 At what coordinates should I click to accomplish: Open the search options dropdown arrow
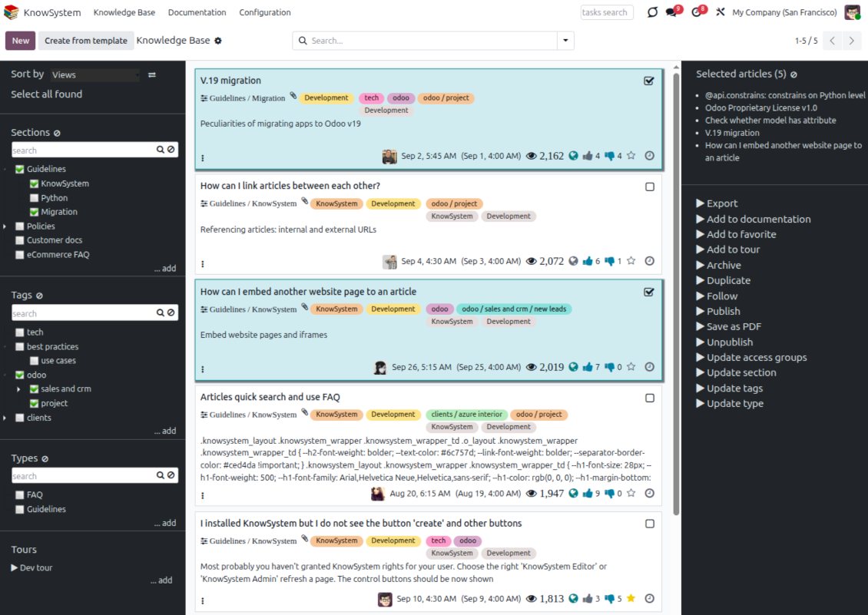[x=565, y=41]
